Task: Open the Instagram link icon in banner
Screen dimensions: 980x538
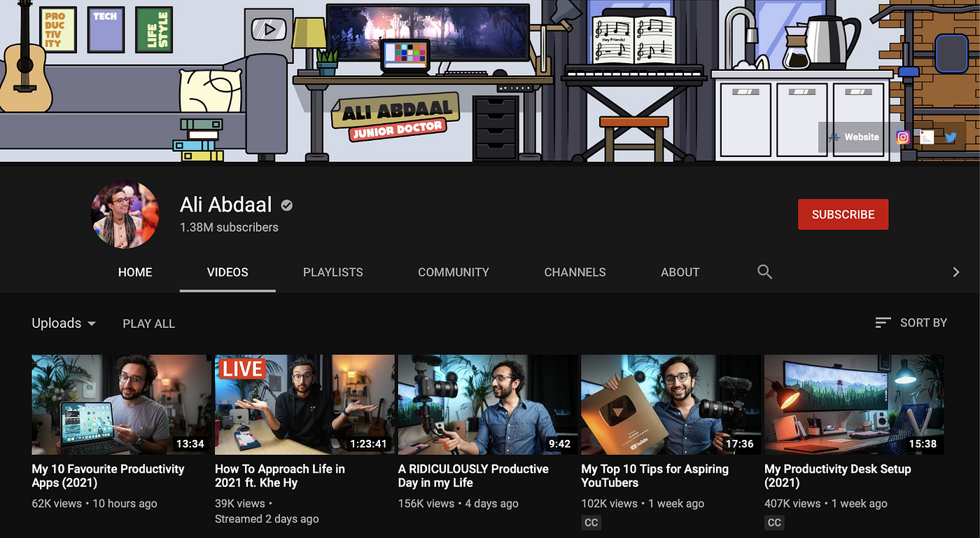Action: point(903,137)
